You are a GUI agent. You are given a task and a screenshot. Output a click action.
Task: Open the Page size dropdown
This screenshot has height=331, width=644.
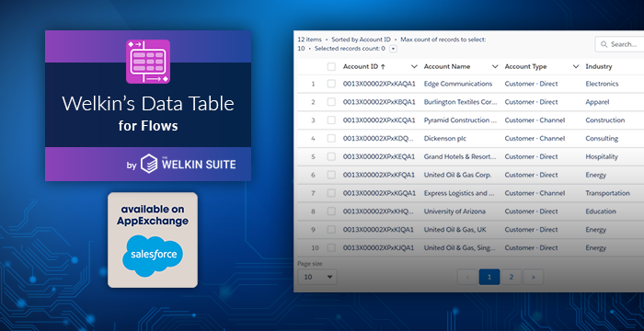317,277
